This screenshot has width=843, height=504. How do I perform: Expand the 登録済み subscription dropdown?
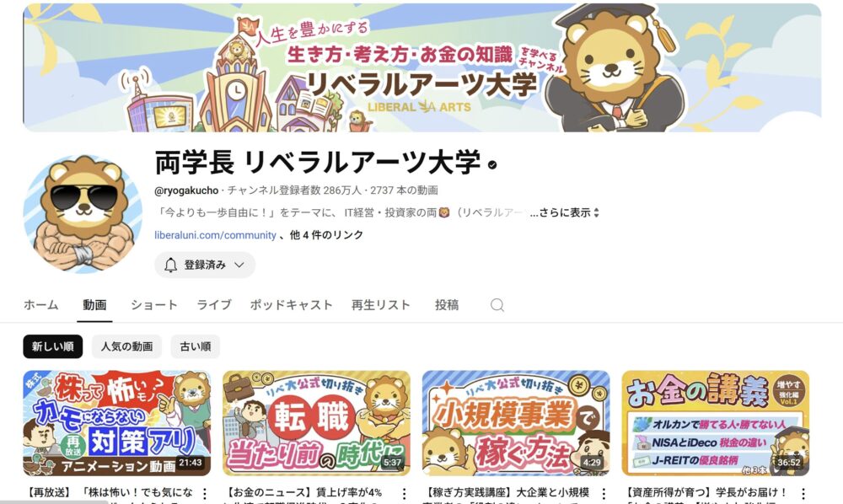point(205,265)
